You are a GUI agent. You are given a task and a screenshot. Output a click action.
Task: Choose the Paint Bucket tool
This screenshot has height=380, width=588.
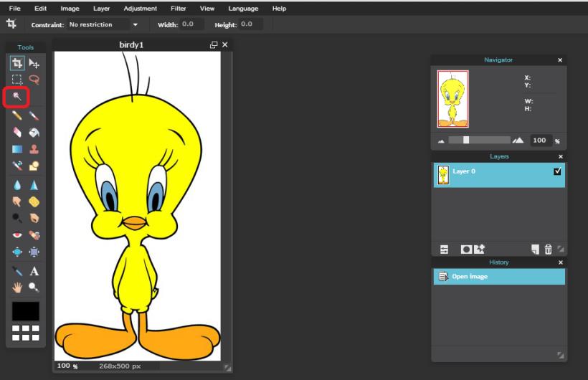(x=34, y=133)
